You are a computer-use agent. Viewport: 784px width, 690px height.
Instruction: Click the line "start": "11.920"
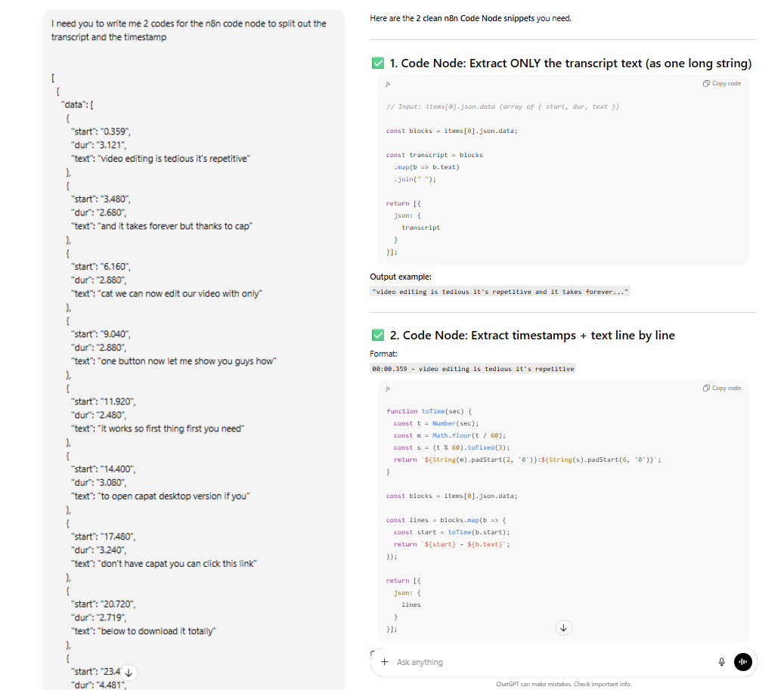click(x=103, y=401)
